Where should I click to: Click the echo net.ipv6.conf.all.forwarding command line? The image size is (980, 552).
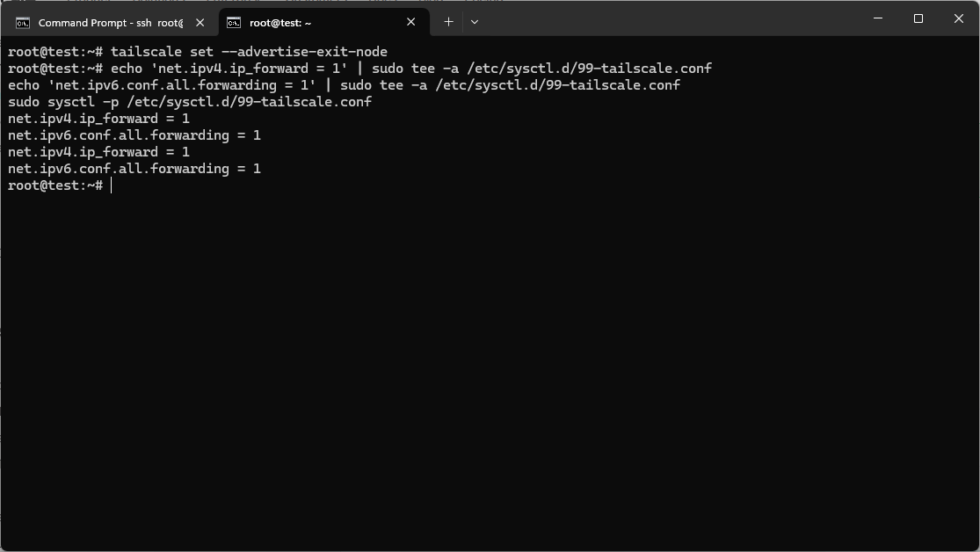coord(344,85)
